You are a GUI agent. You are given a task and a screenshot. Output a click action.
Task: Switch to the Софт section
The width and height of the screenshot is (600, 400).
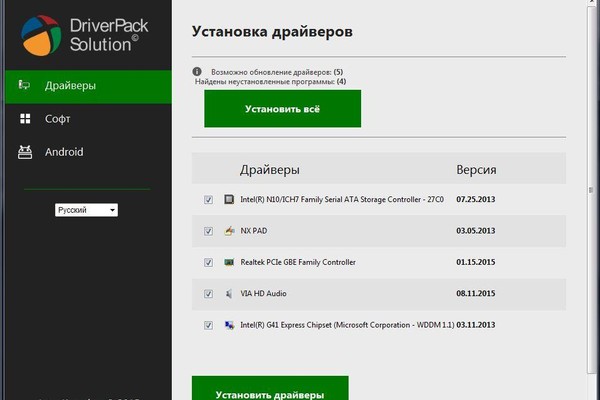point(57,119)
